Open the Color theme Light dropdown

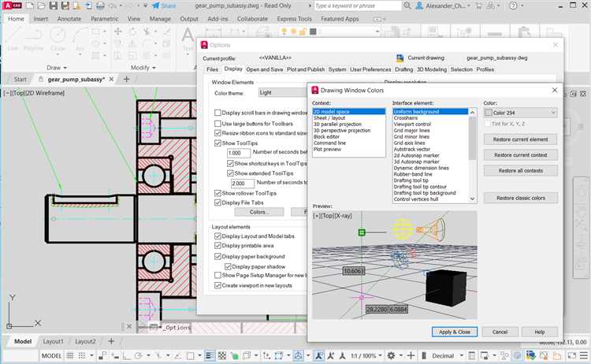click(x=283, y=93)
